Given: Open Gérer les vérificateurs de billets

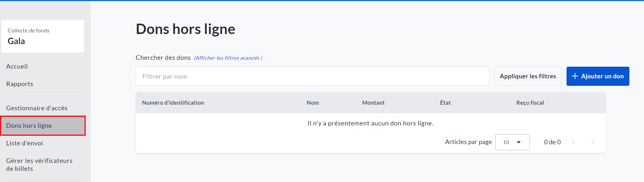Looking at the screenshot, I should (39, 164).
